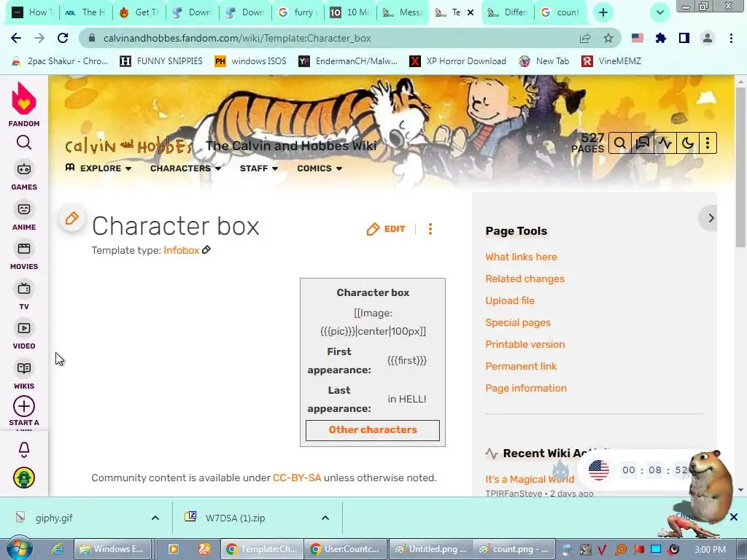This screenshot has width=747, height=560.
Task: Click the Edit button
Action: click(386, 229)
